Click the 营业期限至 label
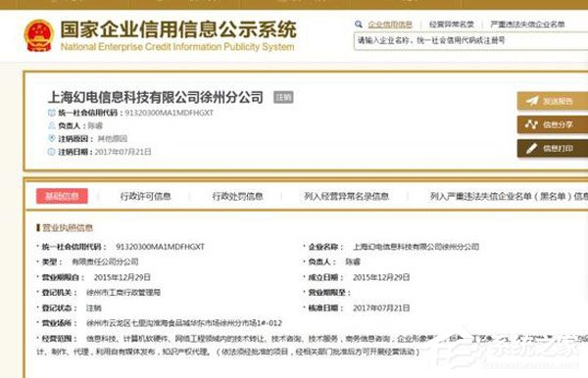 pyautogui.click(x=329, y=292)
